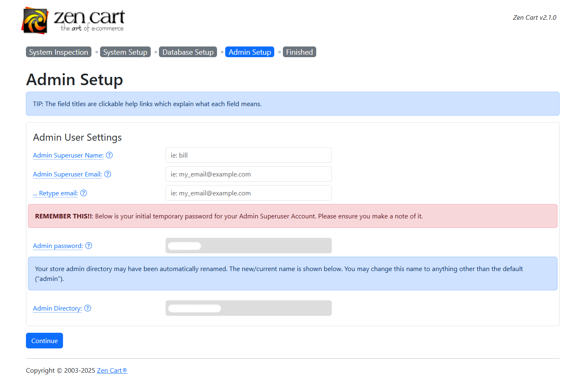Open the Database Setup step

click(x=188, y=52)
